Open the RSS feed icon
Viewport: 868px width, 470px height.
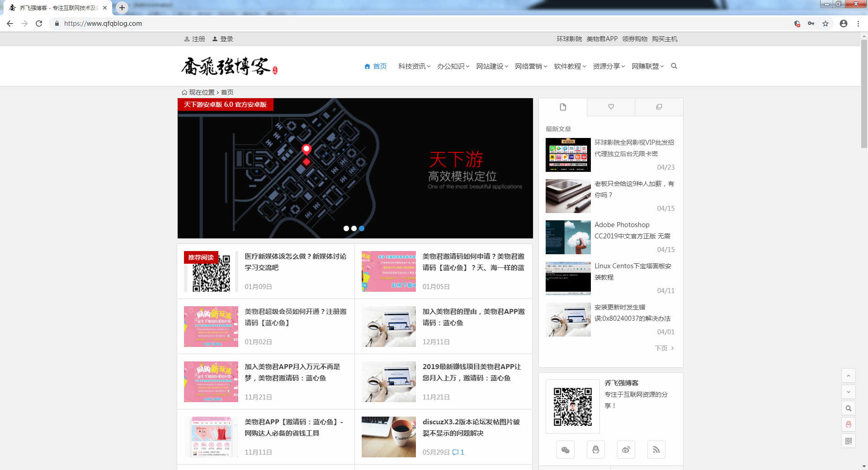pyautogui.click(x=656, y=450)
